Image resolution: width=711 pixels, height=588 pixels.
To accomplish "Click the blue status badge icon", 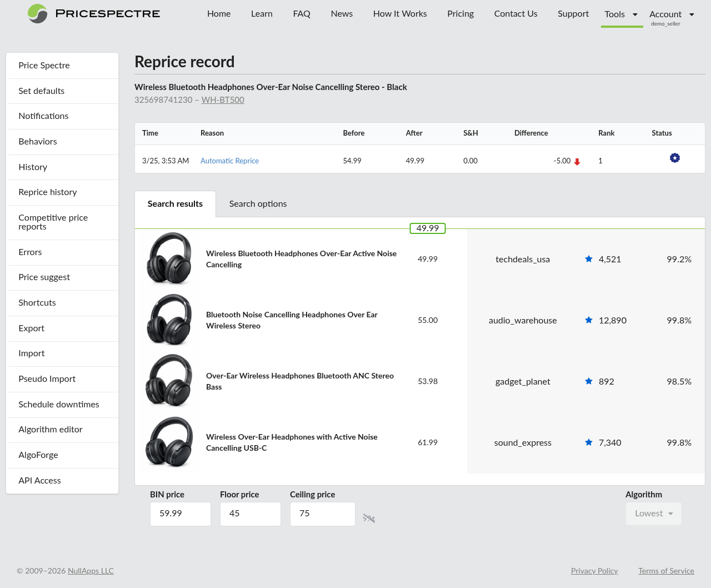I will [x=674, y=158].
